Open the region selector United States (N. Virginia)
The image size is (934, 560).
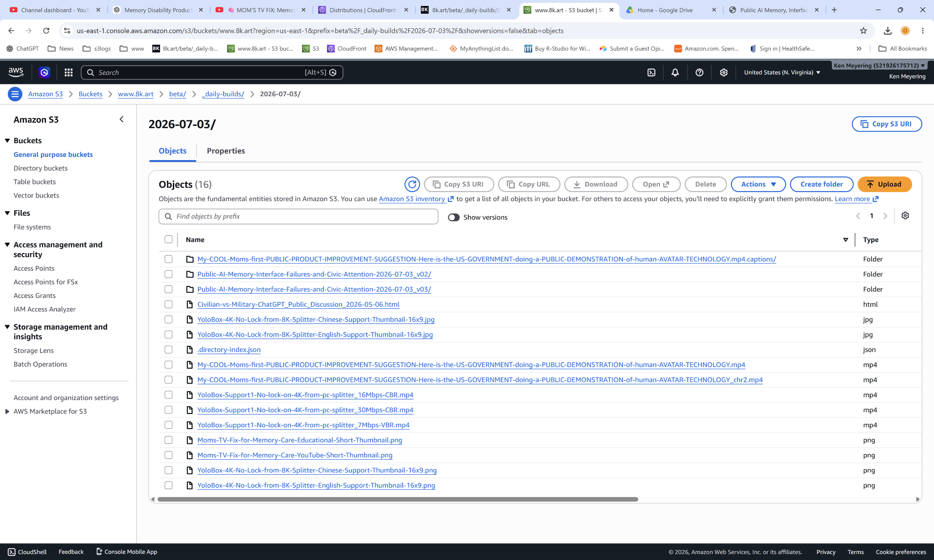click(x=782, y=72)
